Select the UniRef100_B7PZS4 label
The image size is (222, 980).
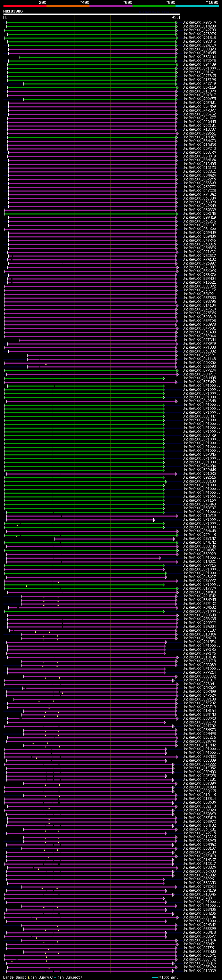click(199, 370)
